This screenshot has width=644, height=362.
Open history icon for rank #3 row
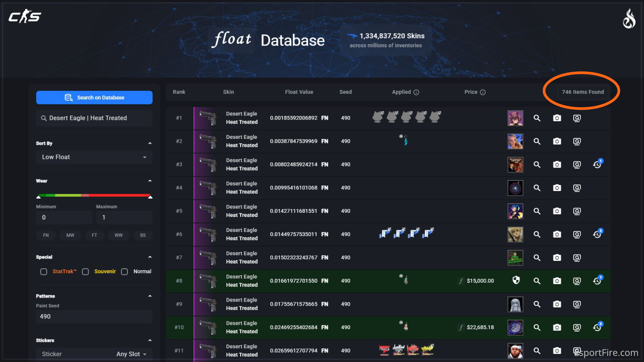[x=597, y=164]
